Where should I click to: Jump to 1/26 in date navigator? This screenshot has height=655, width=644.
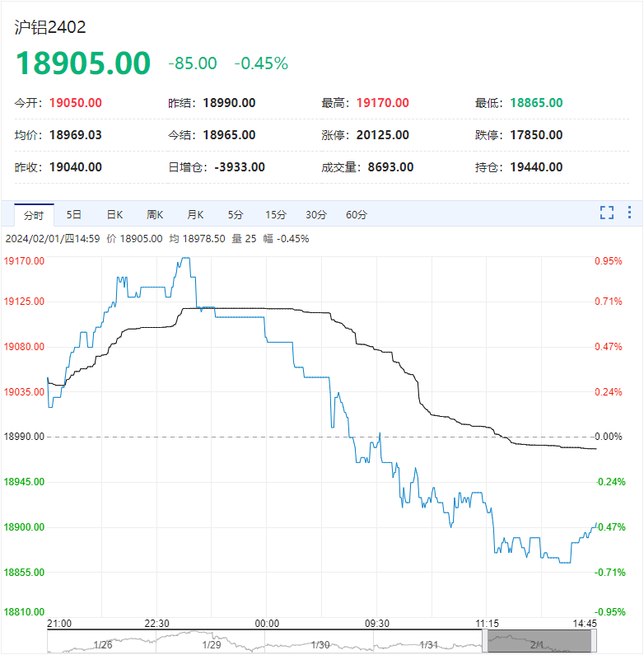coord(102,643)
